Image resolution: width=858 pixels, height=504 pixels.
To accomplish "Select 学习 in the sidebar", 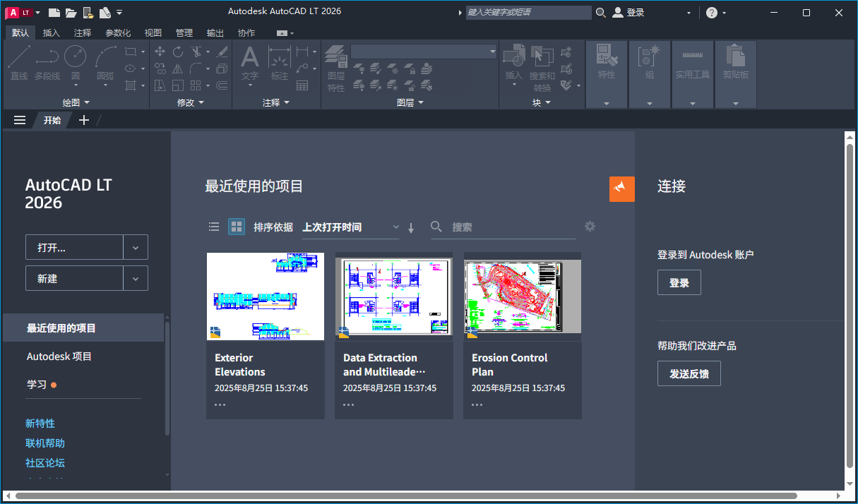I will pos(37,385).
